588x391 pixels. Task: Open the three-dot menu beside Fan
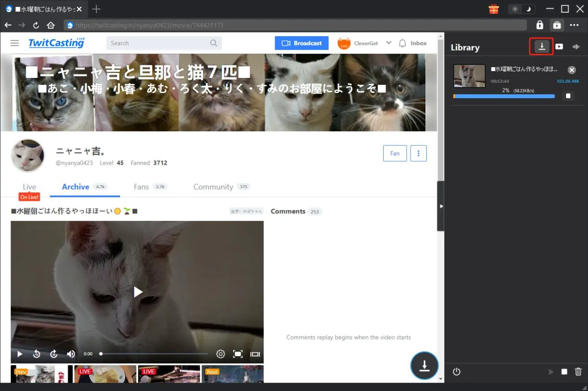tap(418, 153)
